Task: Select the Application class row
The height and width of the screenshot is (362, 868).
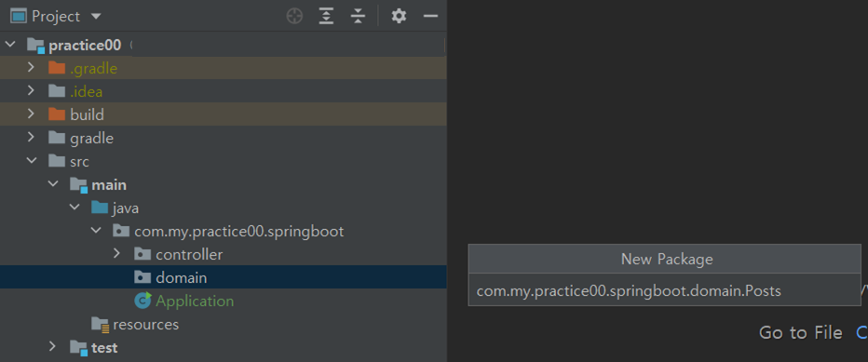Action: [224, 301]
